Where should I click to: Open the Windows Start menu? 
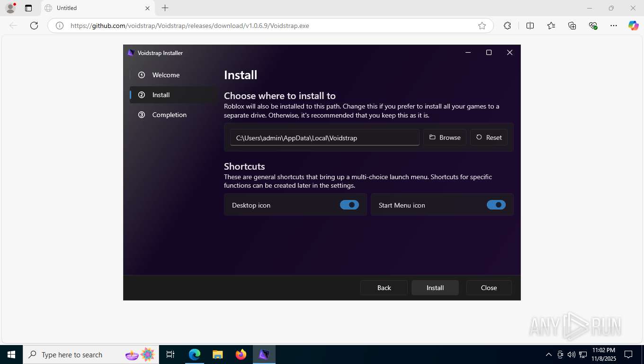(11, 355)
